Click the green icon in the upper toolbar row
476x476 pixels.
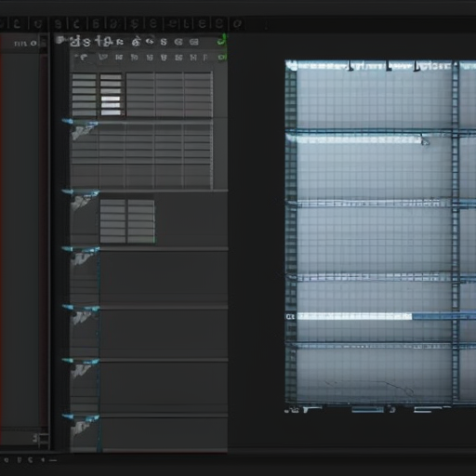point(221,40)
